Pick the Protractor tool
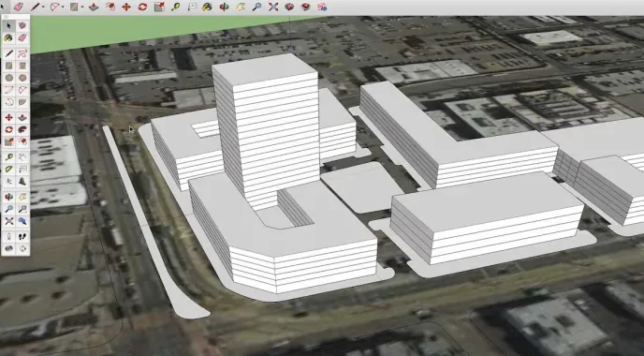This screenshot has height=356, width=644. pyautogui.click(x=9, y=169)
